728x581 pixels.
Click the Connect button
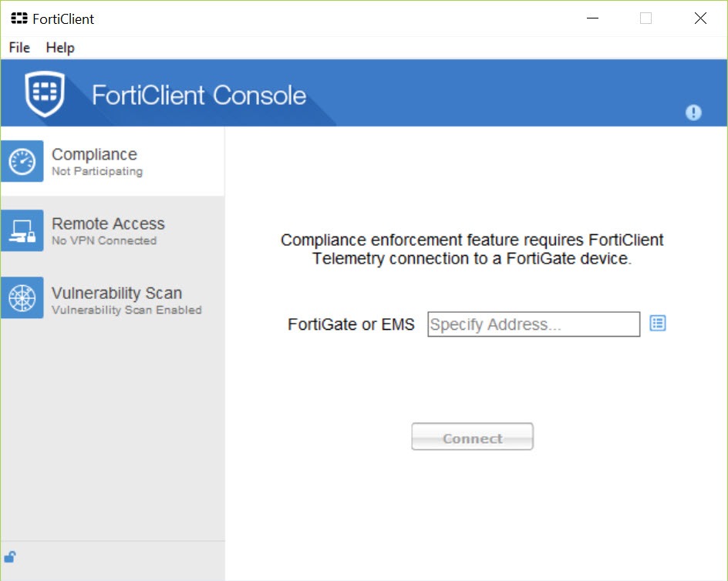pos(472,437)
